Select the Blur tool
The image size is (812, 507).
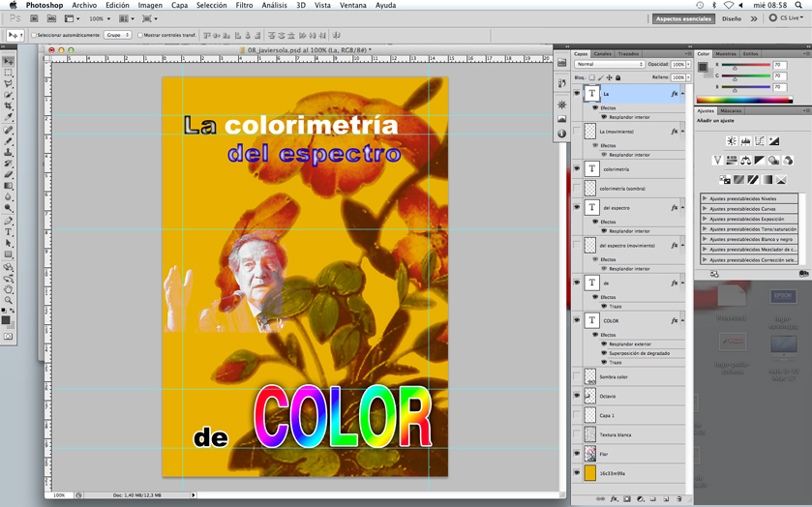[x=9, y=196]
